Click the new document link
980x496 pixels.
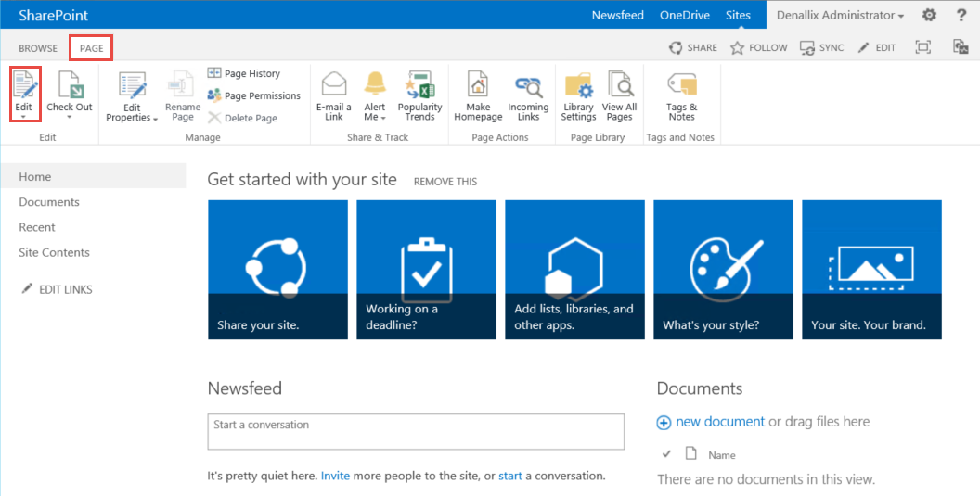pos(719,422)
